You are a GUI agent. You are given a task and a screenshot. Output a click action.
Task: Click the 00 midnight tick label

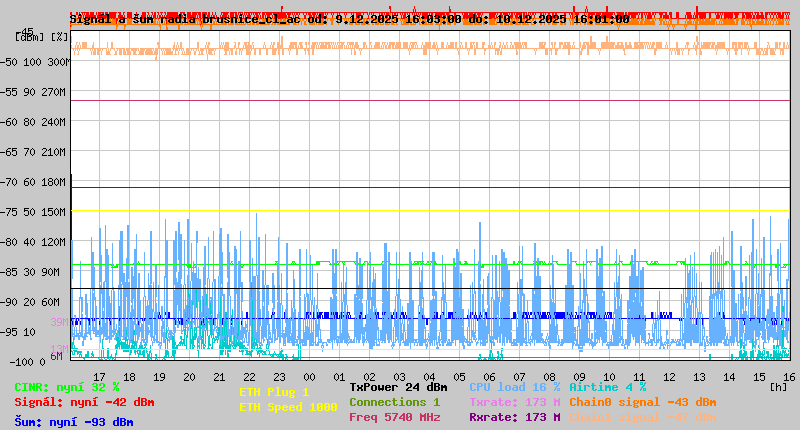pos(309,377)
